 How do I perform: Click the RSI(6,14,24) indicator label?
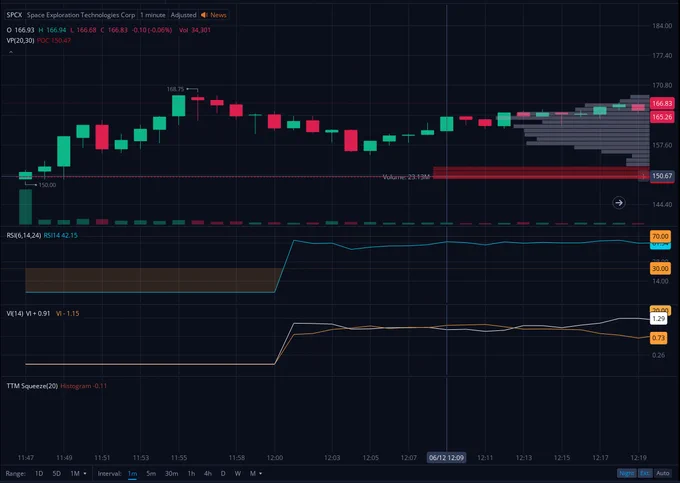pyautogui.click(x=24, y=235)
